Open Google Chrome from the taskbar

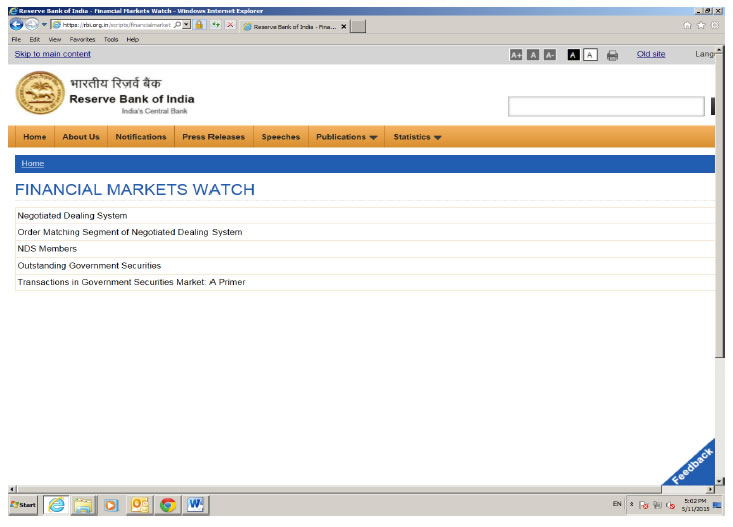[167, 505]
